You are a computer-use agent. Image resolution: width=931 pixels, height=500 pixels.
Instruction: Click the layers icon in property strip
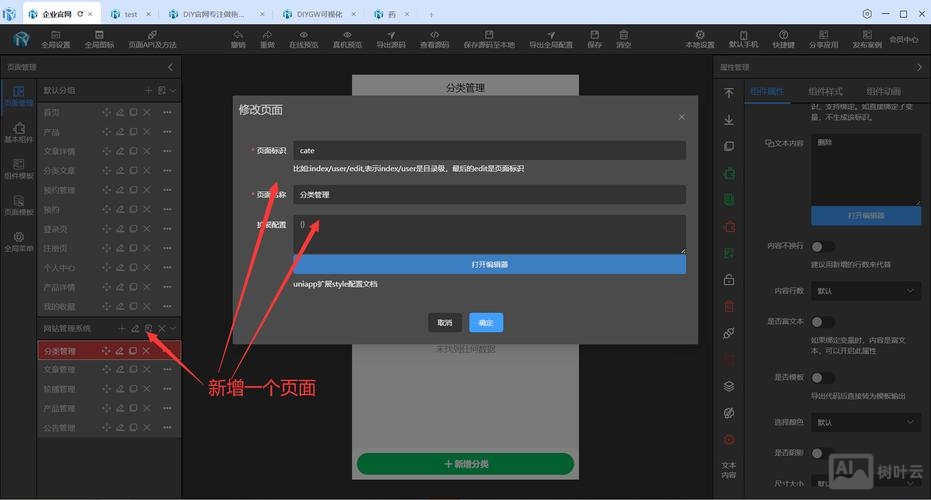pos(729,386)
